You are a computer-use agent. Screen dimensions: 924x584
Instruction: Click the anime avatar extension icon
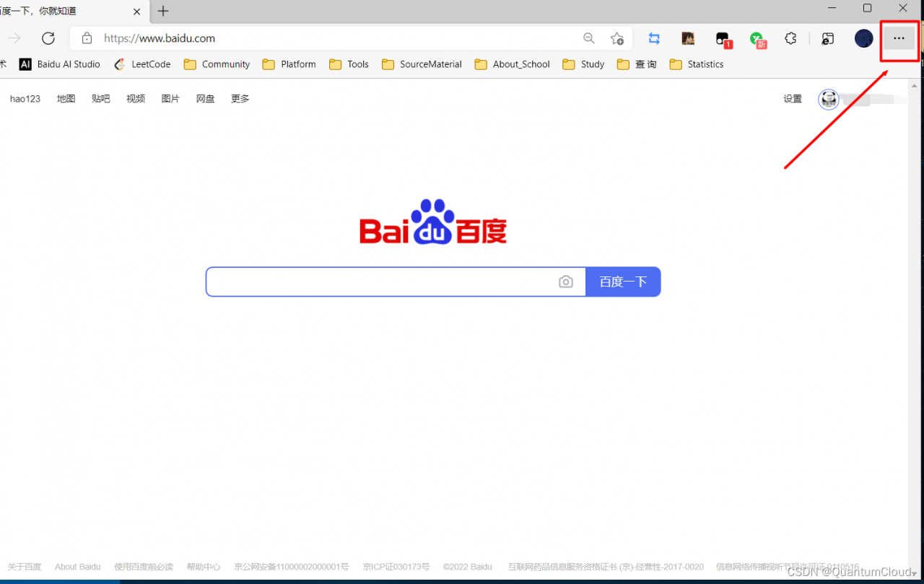coord(688,38)
